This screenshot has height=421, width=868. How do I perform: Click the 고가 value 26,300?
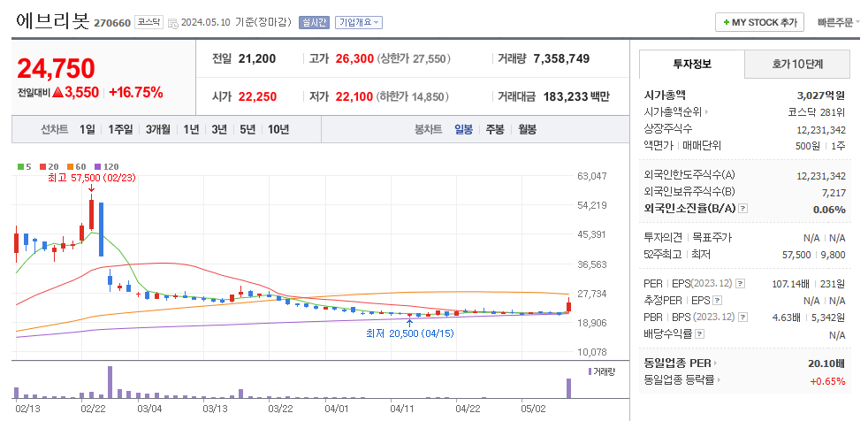click(354, 58)
